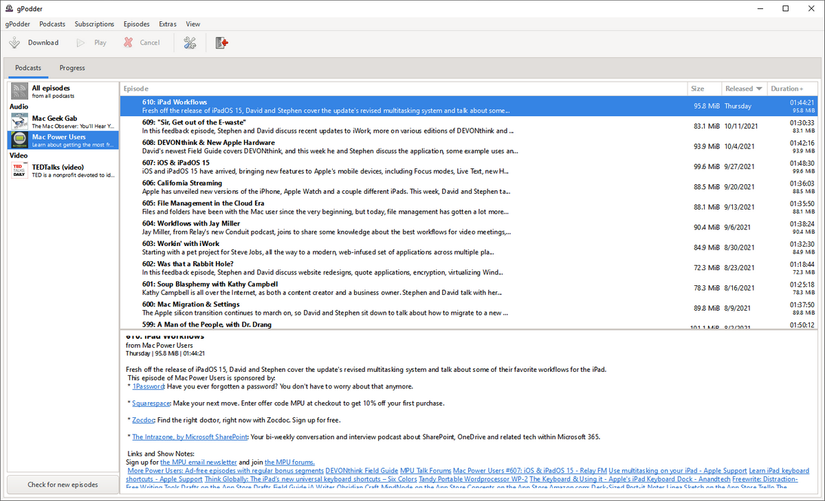Open the Subscriptions menu
The height and width of the screenshot is (501, 825).
coord(94,24)
